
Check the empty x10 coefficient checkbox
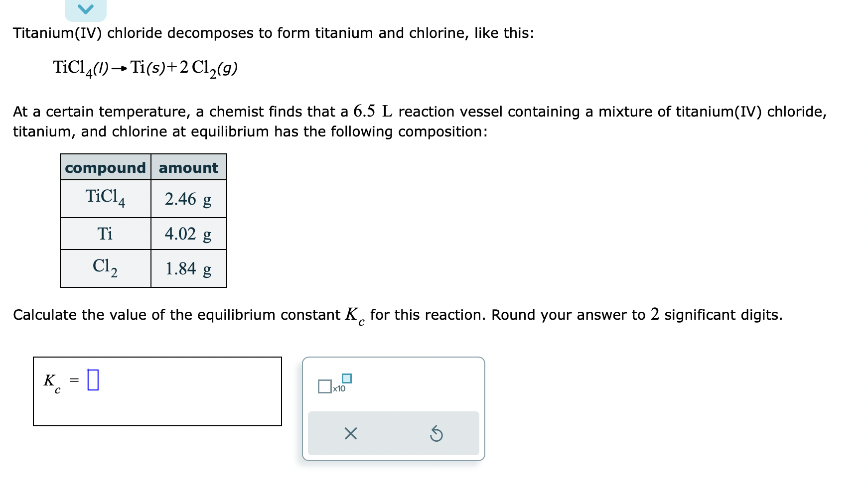pyautogui.click(x=325, y=387)
